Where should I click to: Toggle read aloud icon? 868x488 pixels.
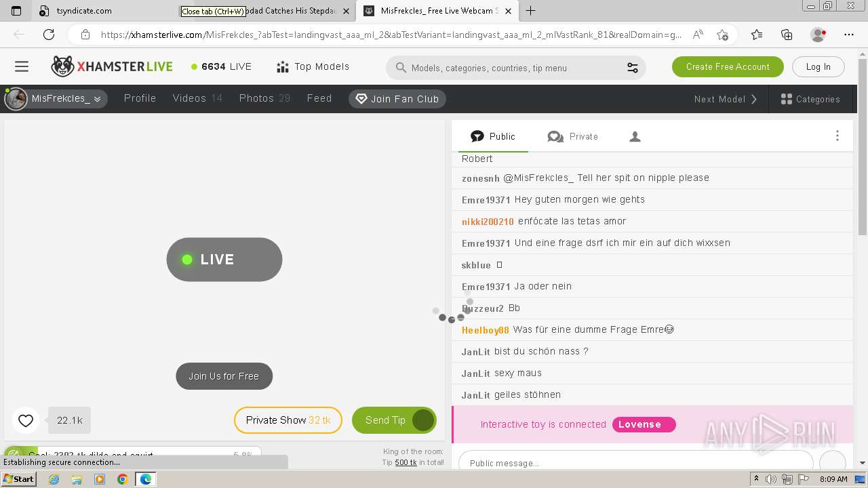(697, 35)
